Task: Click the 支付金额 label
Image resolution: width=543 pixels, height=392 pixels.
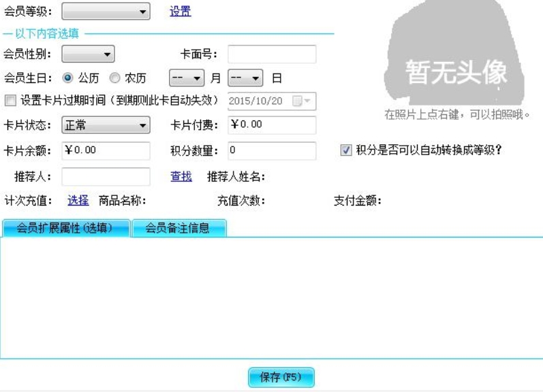Action: (358, 200)
